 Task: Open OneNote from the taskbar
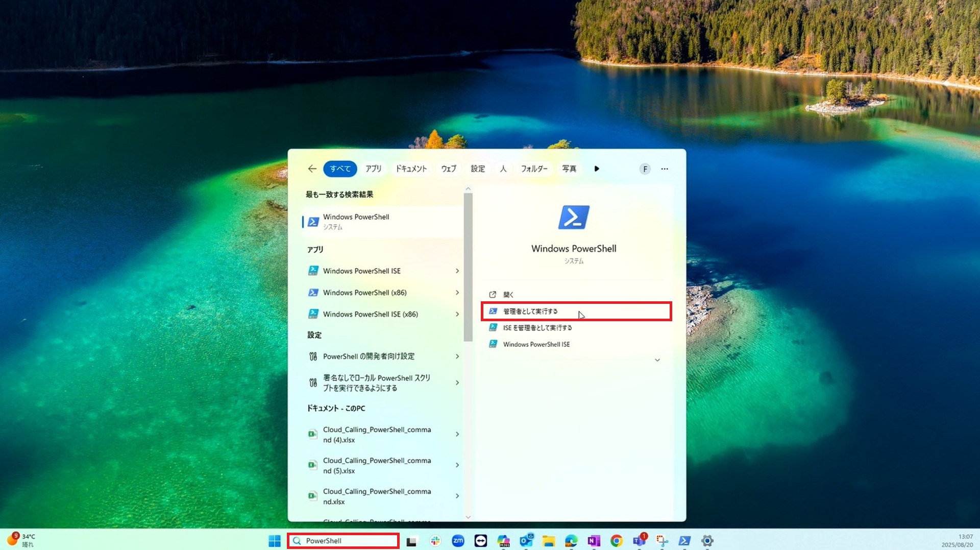(x=593, y=541)
